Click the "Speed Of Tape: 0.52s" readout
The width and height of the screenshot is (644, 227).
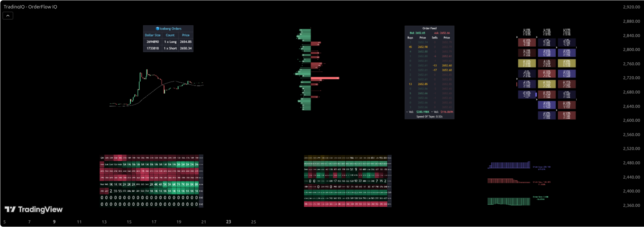(429, 117)
